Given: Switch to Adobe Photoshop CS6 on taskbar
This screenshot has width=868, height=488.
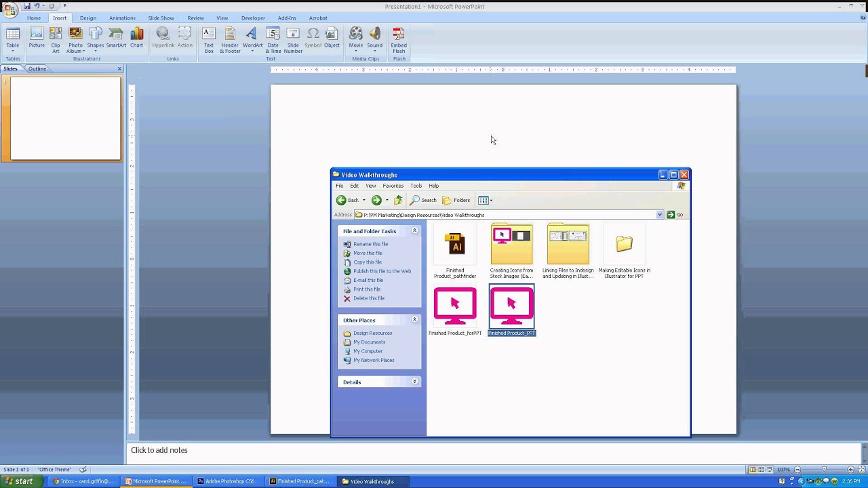Looking at the screenshot, I should click(x=227, y=481).
